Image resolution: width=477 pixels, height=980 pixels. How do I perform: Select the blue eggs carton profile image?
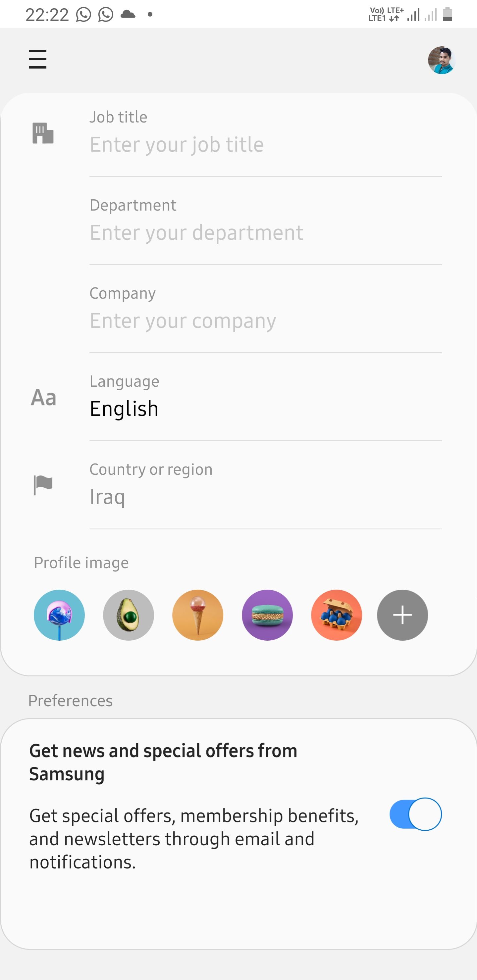coord(337,615)
